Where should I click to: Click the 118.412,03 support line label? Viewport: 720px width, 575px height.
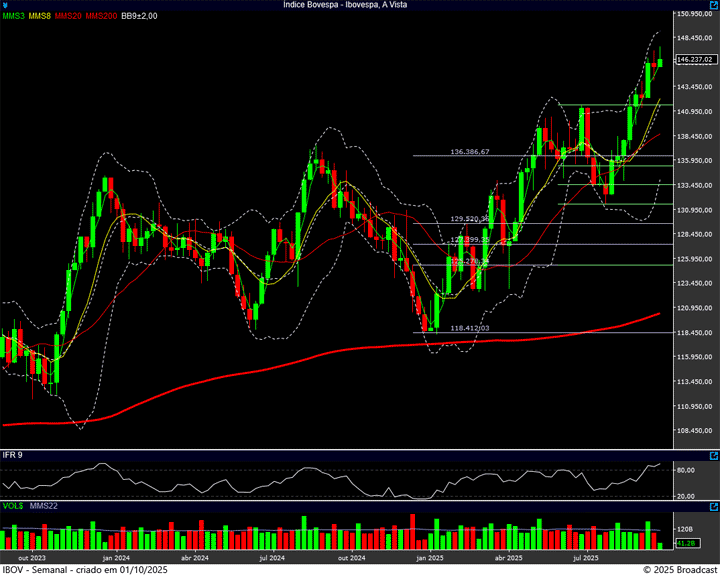point(470,328)
